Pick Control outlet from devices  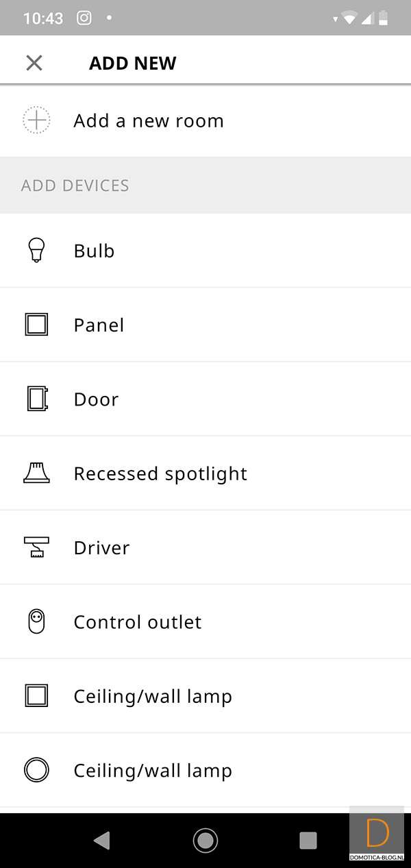138,622
